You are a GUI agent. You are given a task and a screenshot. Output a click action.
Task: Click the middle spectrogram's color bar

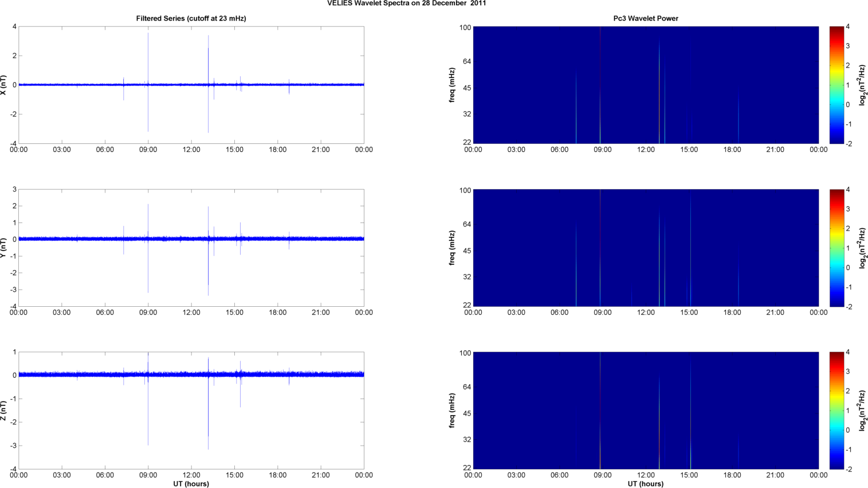836,248
